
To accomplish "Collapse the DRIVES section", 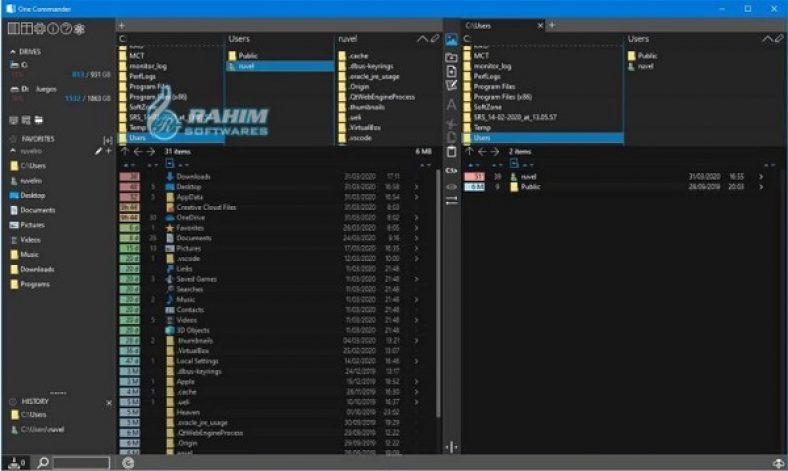I will pos(13,51).
